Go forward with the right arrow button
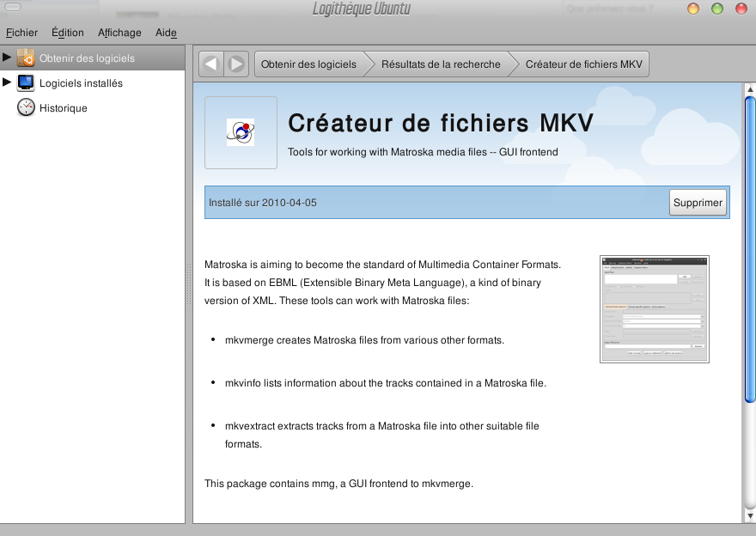 click(x=236, y=64)
